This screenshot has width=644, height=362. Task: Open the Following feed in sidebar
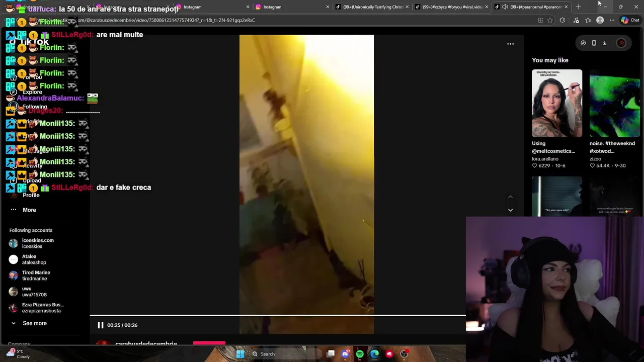pos(35,107)
